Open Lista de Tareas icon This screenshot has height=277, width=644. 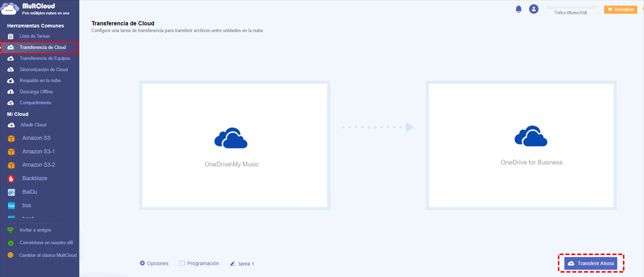10,36
